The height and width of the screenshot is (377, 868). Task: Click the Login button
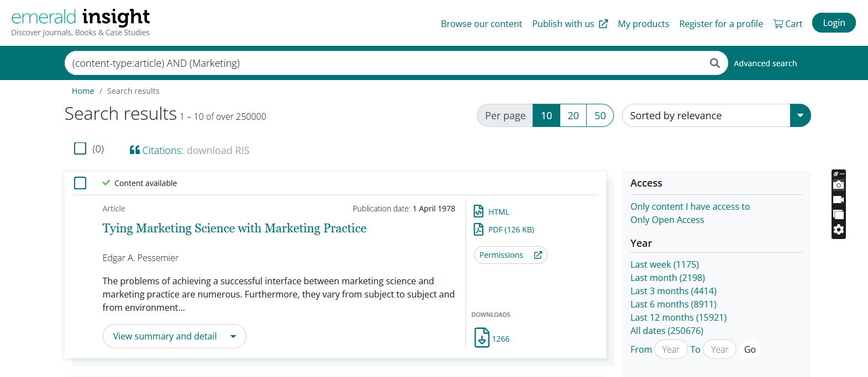pos(833,23)
